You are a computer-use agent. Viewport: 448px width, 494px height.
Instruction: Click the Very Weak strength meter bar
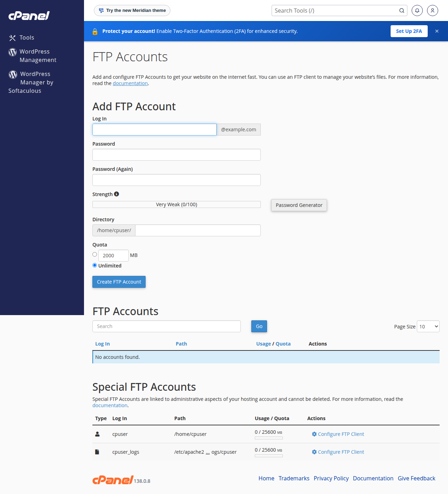click(176, 204)
